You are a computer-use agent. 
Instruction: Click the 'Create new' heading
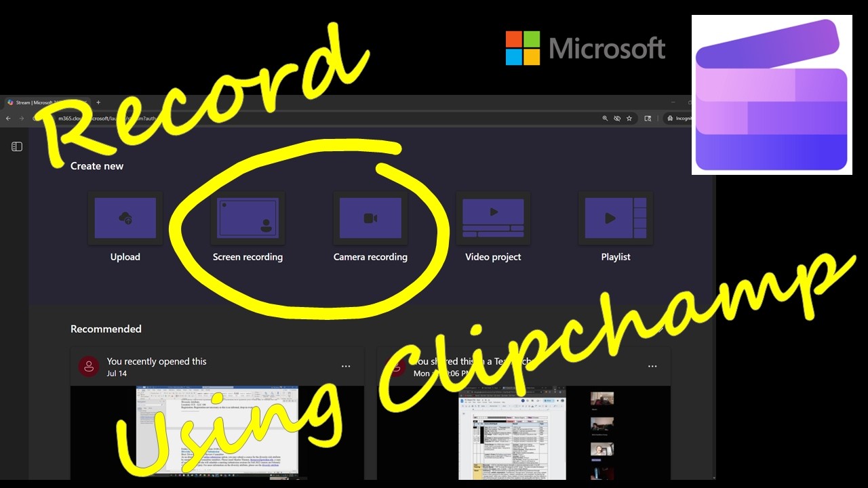click(97, 165)
